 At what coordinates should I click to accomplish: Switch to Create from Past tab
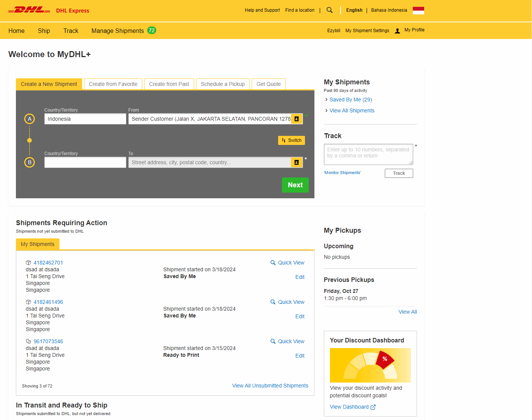[x=169, y=84]
